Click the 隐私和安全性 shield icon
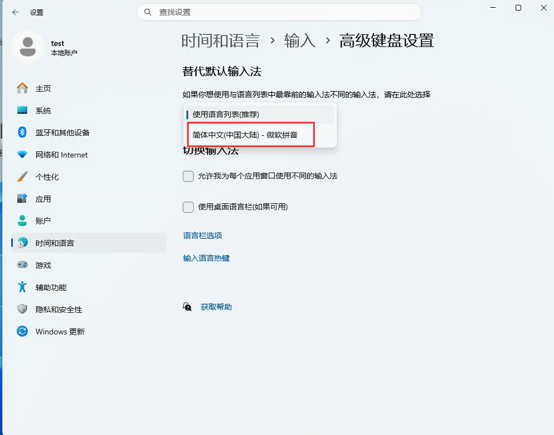554x435 pixels. [x=22, y=309]
